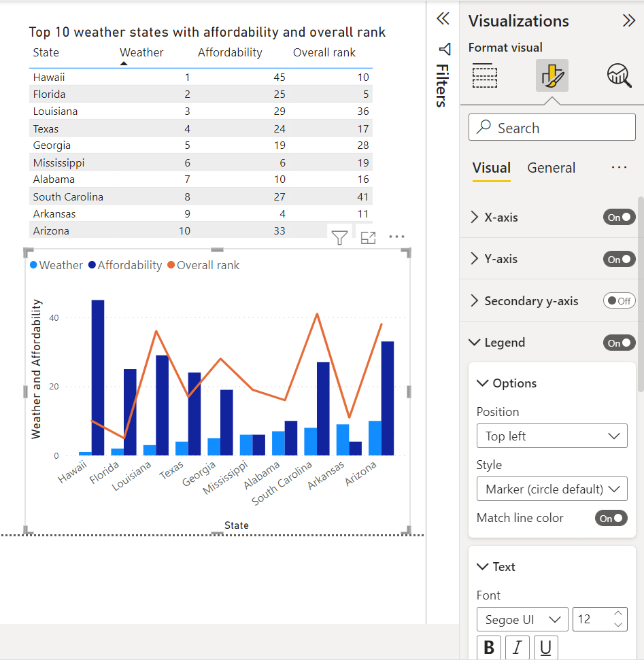Click the filter funnel icon above chart
The image size is (644, 660).
click(x=339, y=237)
